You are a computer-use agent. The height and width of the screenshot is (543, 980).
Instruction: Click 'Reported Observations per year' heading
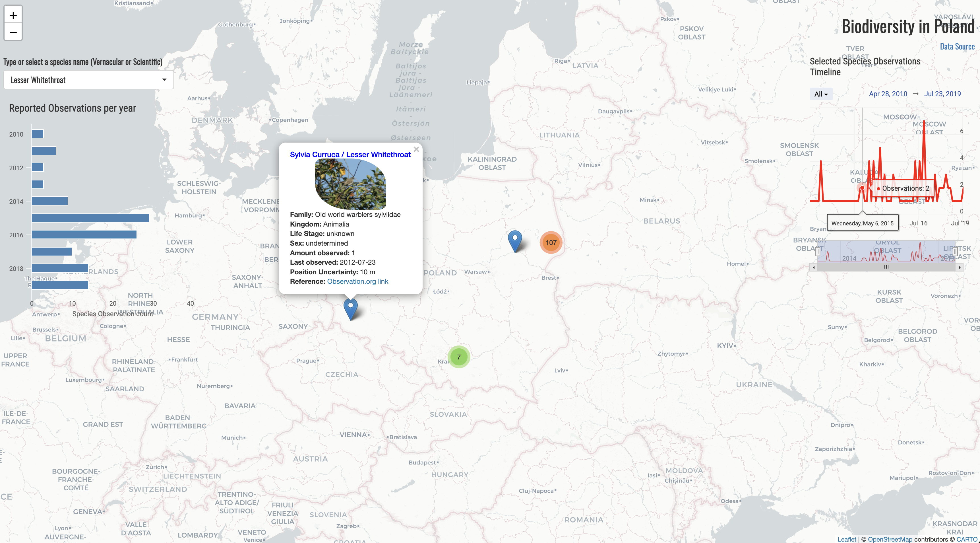click(x=72, y=108)
